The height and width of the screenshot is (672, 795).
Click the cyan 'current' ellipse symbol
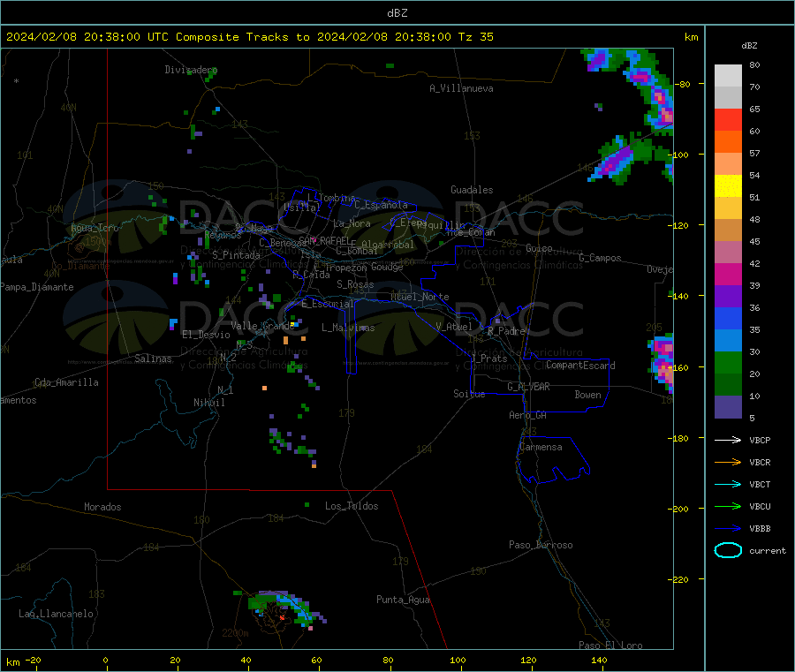(728, 550)
